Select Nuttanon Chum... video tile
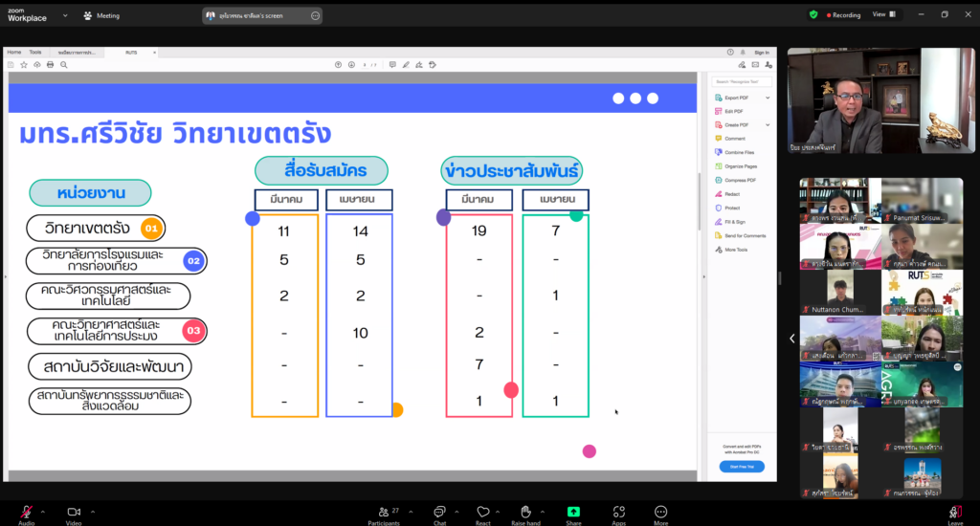980x526 pixels. tap(840, 293)
